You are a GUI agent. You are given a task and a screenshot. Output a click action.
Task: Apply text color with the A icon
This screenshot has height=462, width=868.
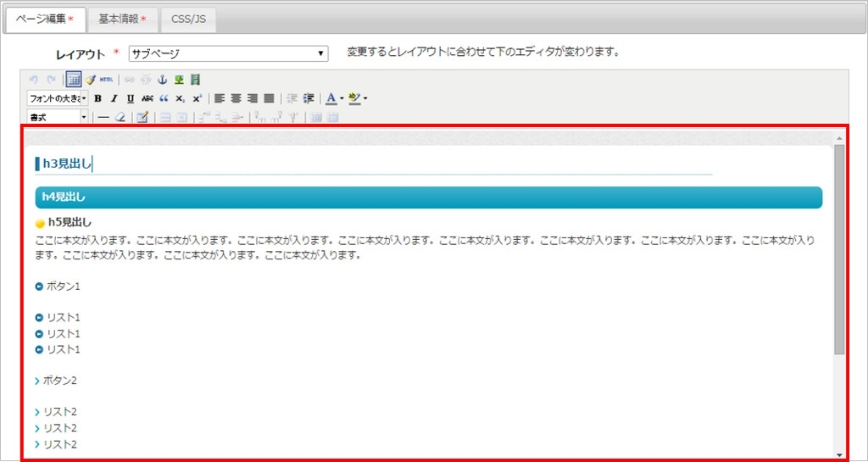(x=331, y=98)
